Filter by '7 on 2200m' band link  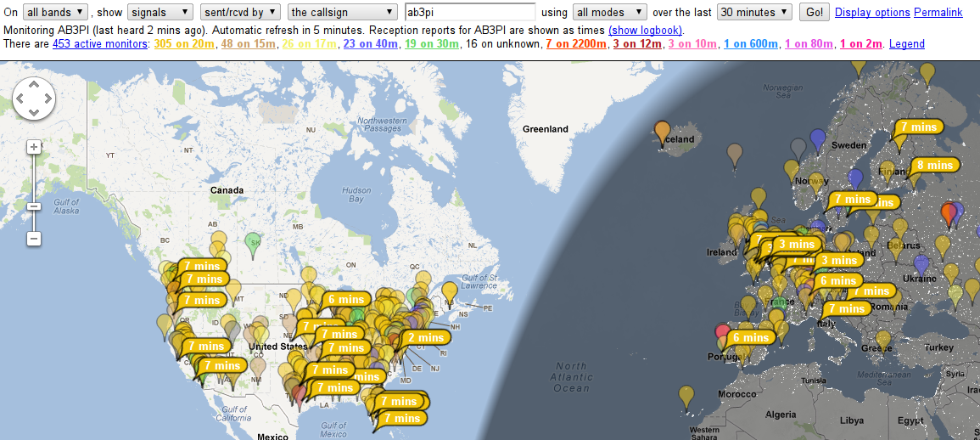pyautogui.click(x=576, y=44)
